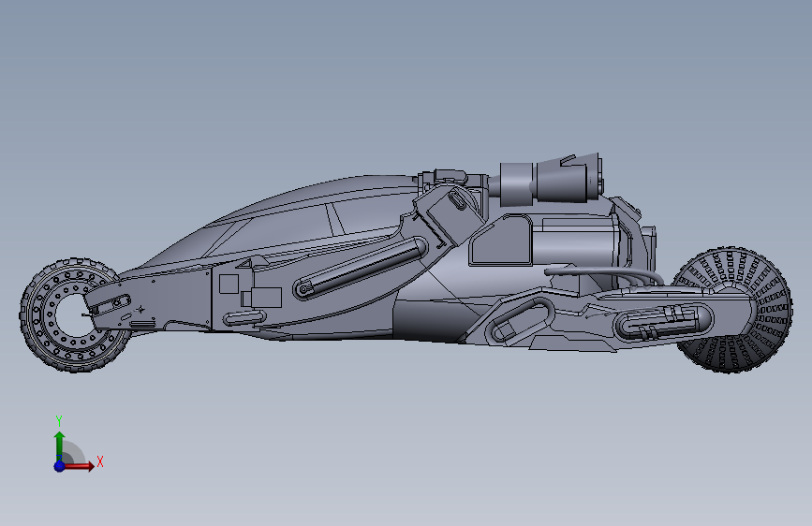Select the rear swing arm slot housing
This screenshot has width=812, height=526.
coord(663,321)
